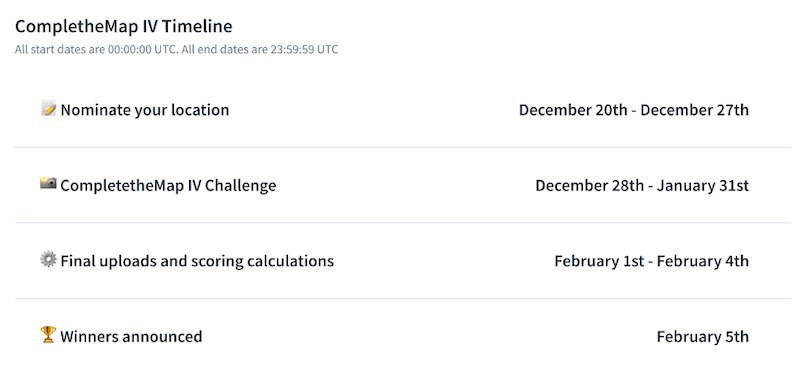The width and height of the screenshot is (800, 367).
Task: Select the CompletheMap IV Timeline heading
Action: coord(123,26)
